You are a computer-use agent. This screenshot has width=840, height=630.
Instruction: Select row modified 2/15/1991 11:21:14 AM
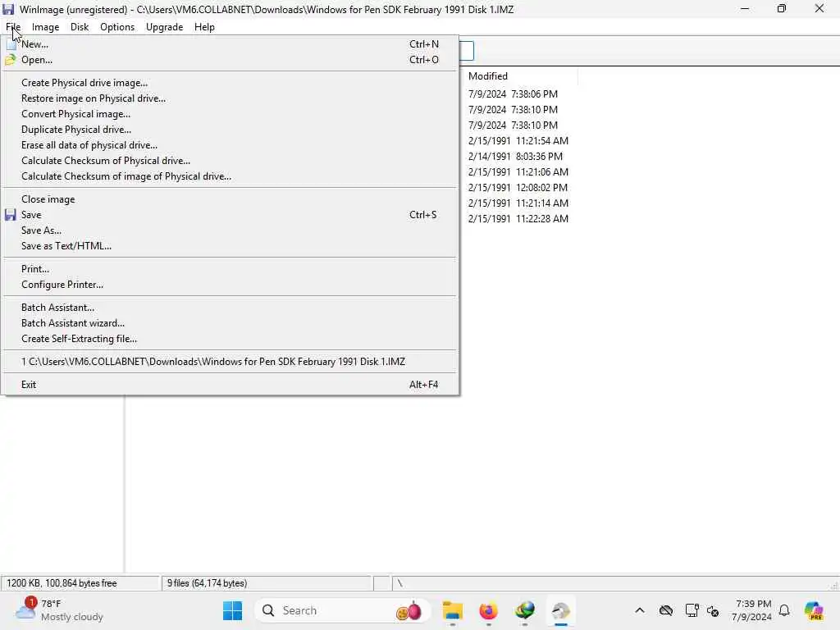(518, 203)
